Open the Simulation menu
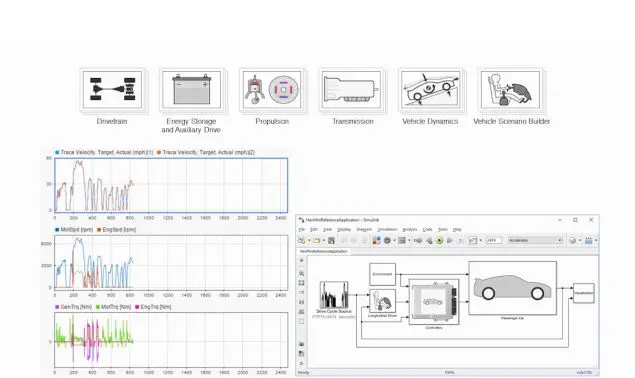 click(x=387, y=230)
